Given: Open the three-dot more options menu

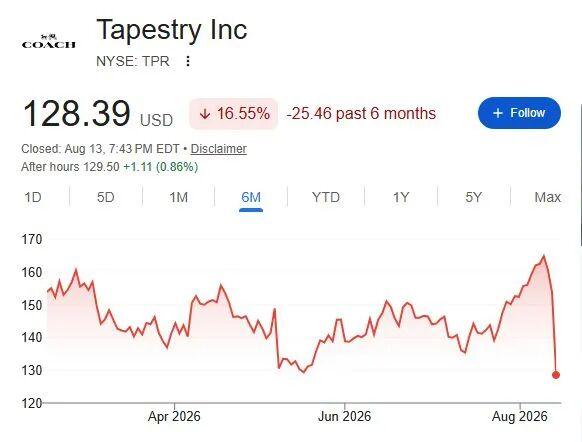Looking at the screenshot, I should (188, 61).
